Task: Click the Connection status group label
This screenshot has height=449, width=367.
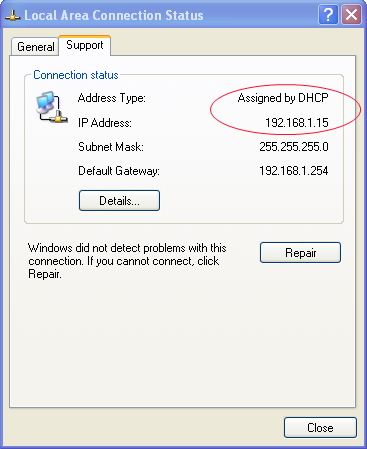Action: [x=76, y=75]
